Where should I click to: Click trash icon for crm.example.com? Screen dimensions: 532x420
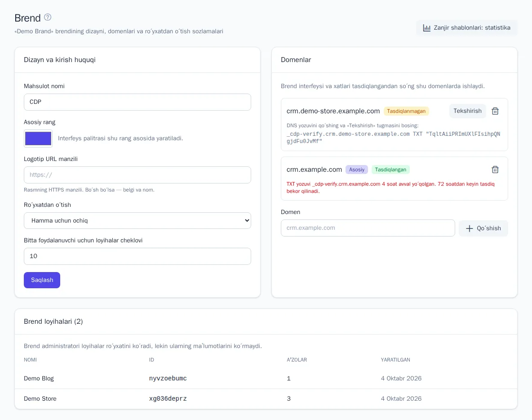tap(495, 170)
